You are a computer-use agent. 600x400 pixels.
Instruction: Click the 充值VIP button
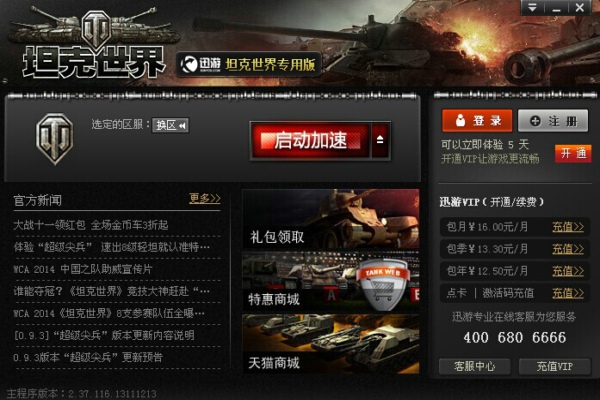554,366
